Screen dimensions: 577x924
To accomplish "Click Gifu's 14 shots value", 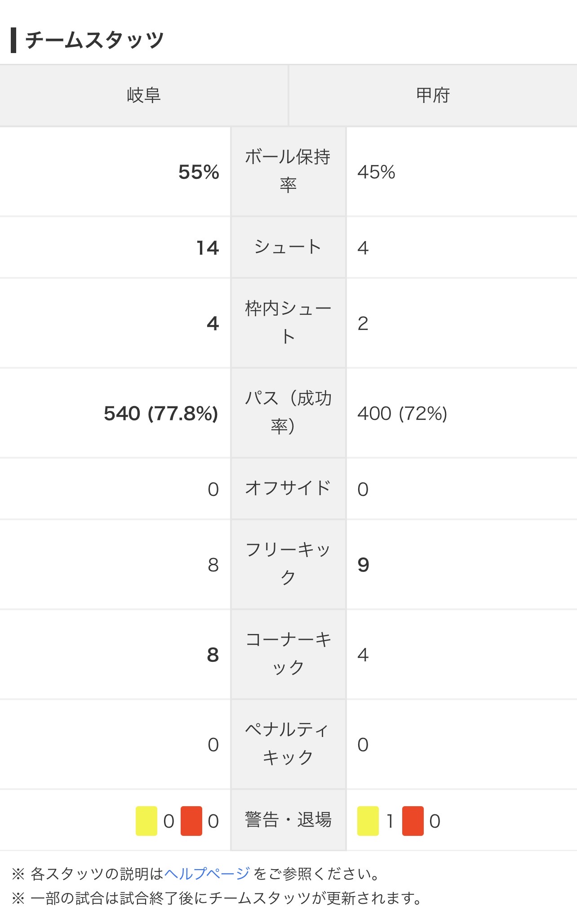I will 208,248.
